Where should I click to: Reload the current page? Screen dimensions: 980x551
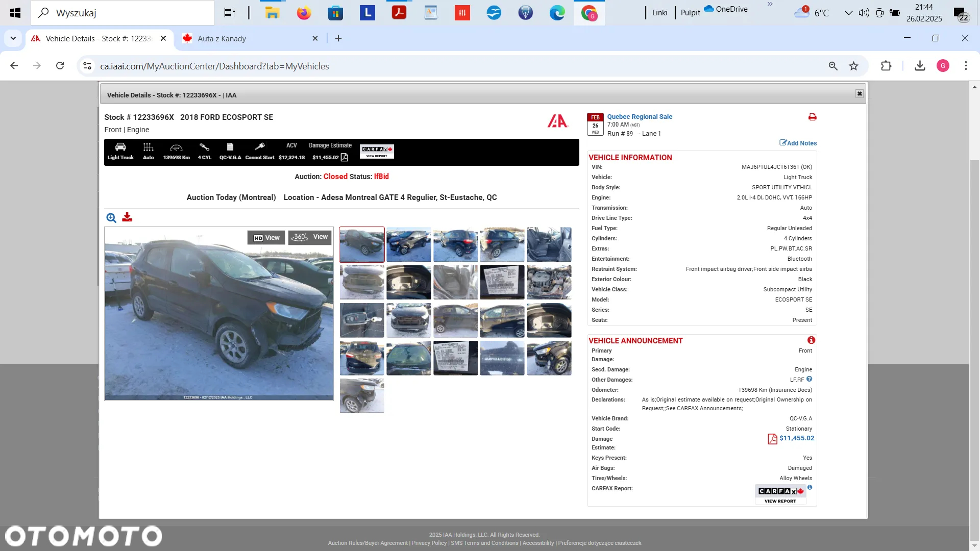[60, 66]
